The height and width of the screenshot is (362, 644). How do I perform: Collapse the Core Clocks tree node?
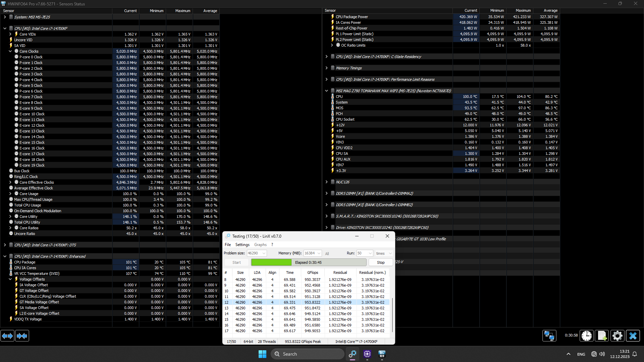pos(10,51)
